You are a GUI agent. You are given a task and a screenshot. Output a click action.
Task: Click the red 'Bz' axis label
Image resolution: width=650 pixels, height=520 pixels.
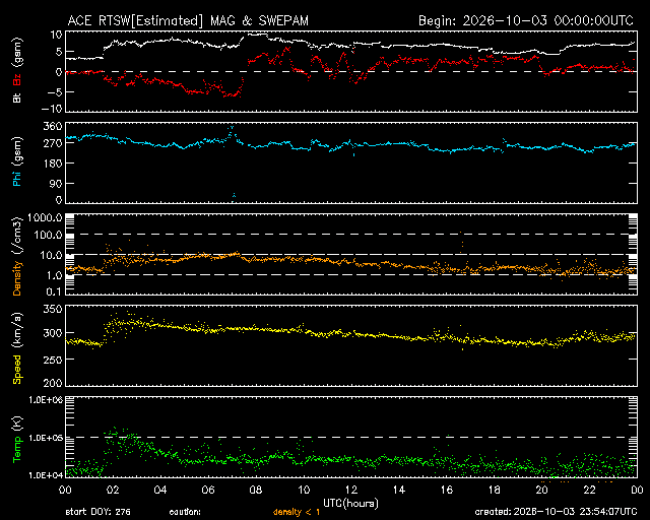click(x=17, y=79)
